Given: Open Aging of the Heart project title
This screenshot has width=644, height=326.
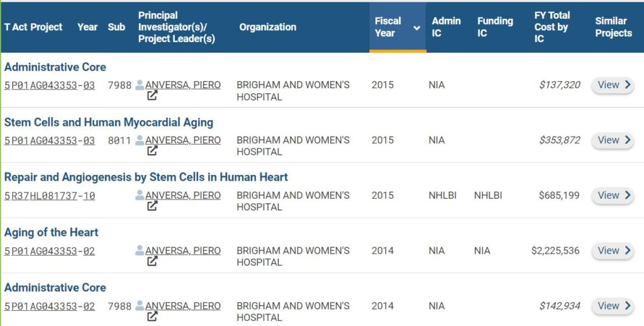Looking at the screenshot, I should (x=51, y=232).
